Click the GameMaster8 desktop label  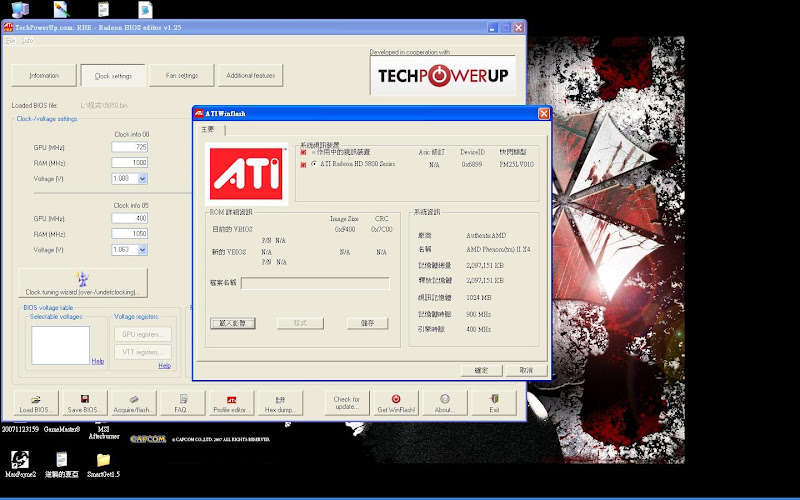tap(62, 430)
